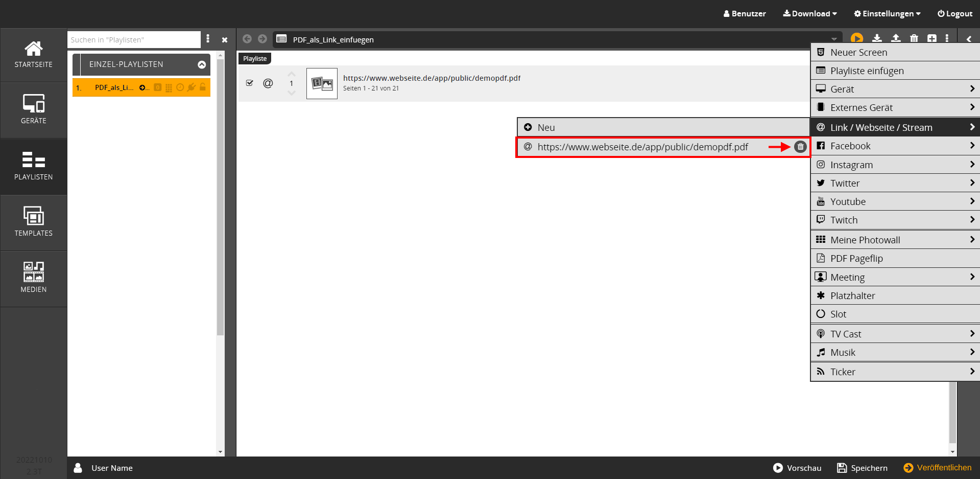Select PDF Pageflip from the menu

(x=856, y=258)
